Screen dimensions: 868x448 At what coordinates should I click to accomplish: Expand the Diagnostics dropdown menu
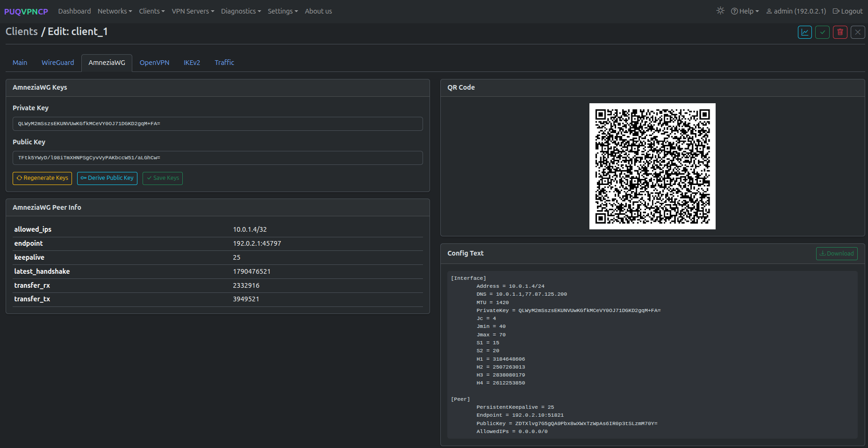(241, 11)
